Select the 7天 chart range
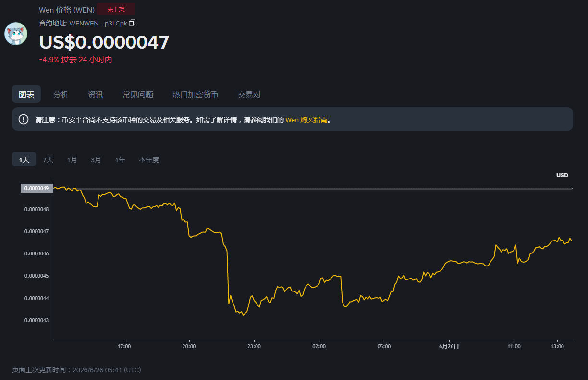This screenshot has height=380, width=588. pyautogui.click(x=48, y=160)
